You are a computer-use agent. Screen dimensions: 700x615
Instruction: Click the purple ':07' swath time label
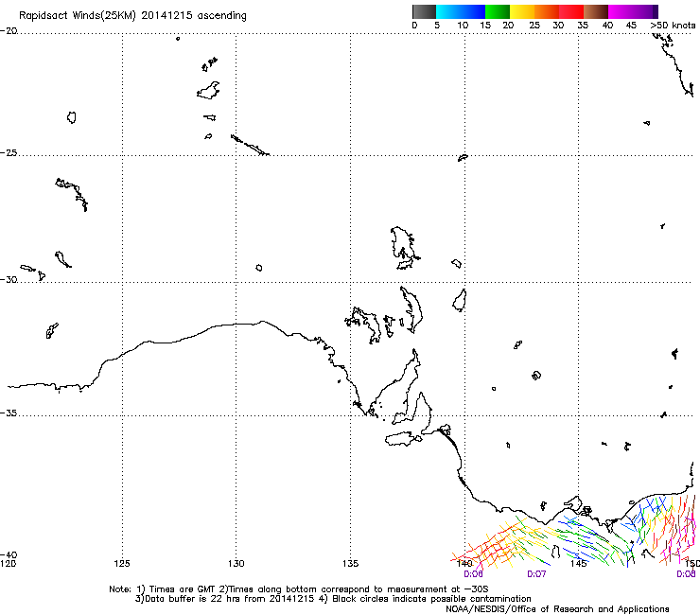pos(536,574)
